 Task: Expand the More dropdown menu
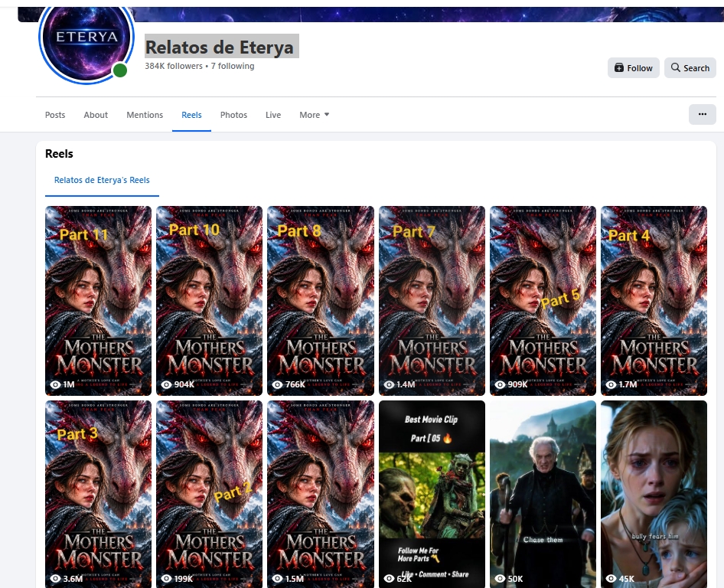[314, 115]
